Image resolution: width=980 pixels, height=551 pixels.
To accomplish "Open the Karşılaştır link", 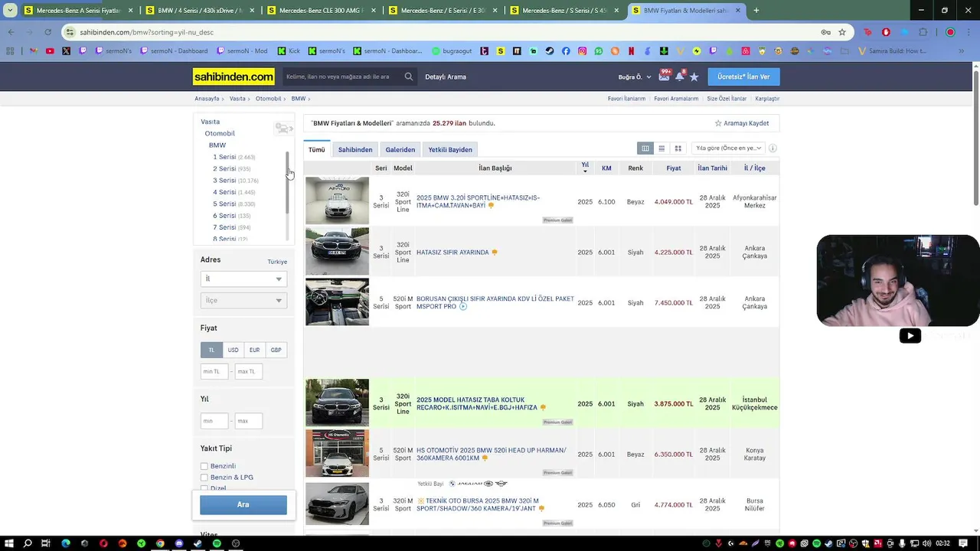I will [x=767, y=99].
